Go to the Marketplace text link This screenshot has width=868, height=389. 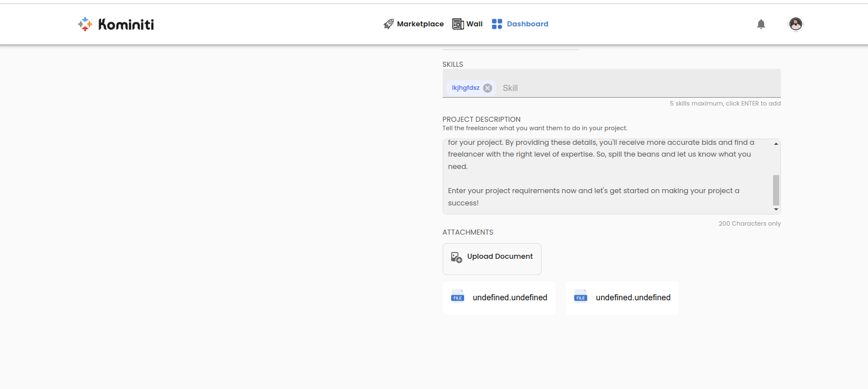[x=420, y=24]
